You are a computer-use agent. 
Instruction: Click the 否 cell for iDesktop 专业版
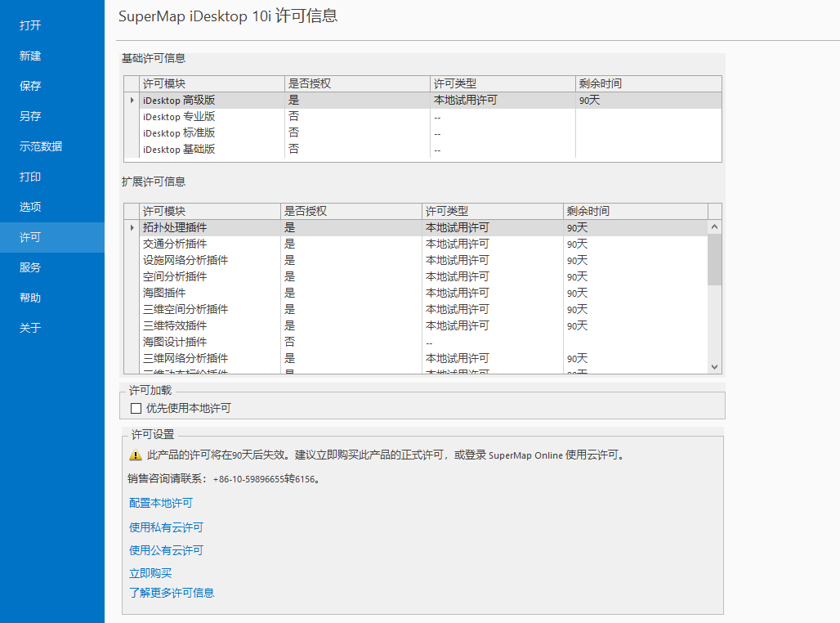pyautogui.click(x=357, y=117)
